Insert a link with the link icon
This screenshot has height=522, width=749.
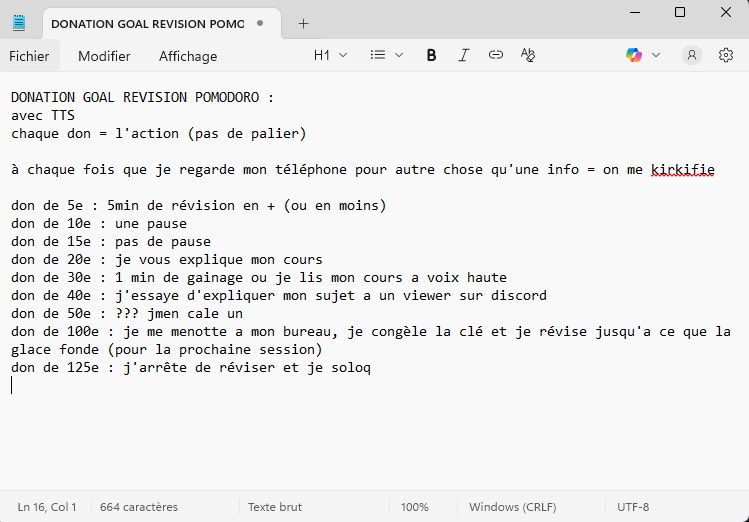click(496, 55)
